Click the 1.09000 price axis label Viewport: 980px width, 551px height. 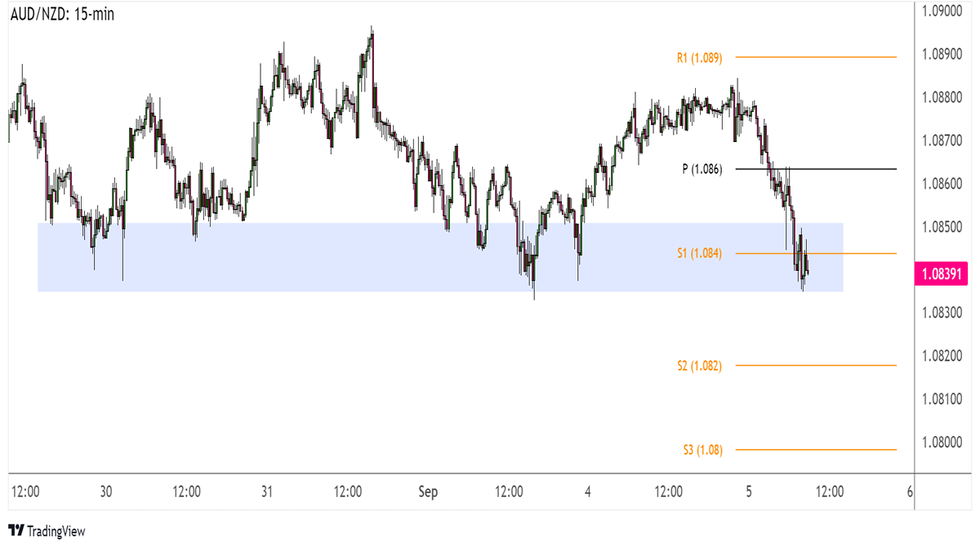click(x=942, y=11)
